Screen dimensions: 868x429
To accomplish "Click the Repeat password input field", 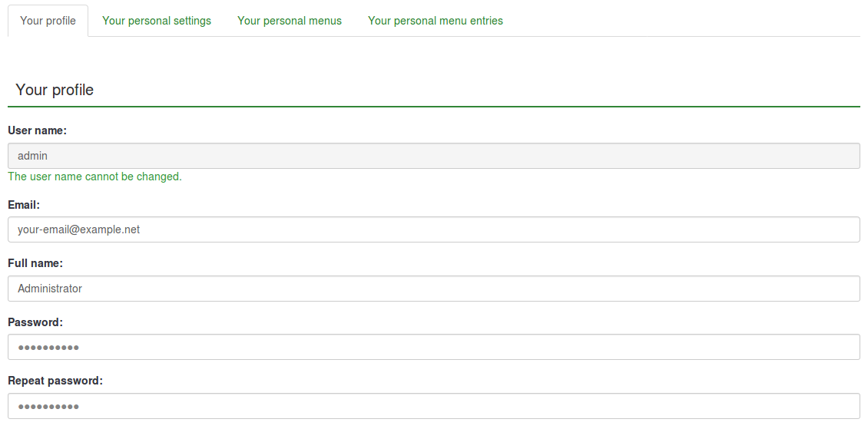I will 433,406.
